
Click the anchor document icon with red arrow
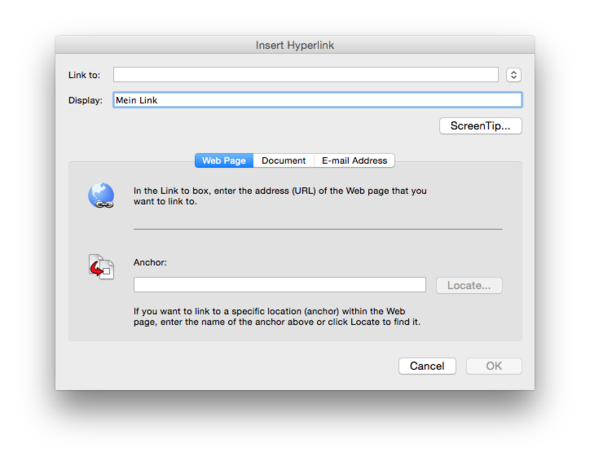[101, 267]
